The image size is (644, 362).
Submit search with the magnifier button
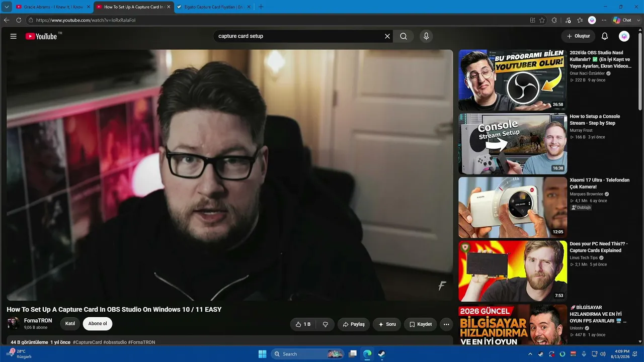404,36
